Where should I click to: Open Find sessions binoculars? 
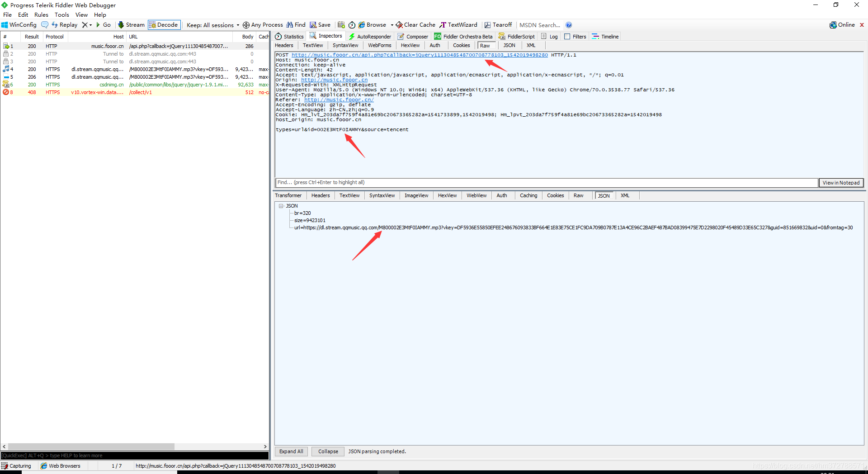(296, 25)
